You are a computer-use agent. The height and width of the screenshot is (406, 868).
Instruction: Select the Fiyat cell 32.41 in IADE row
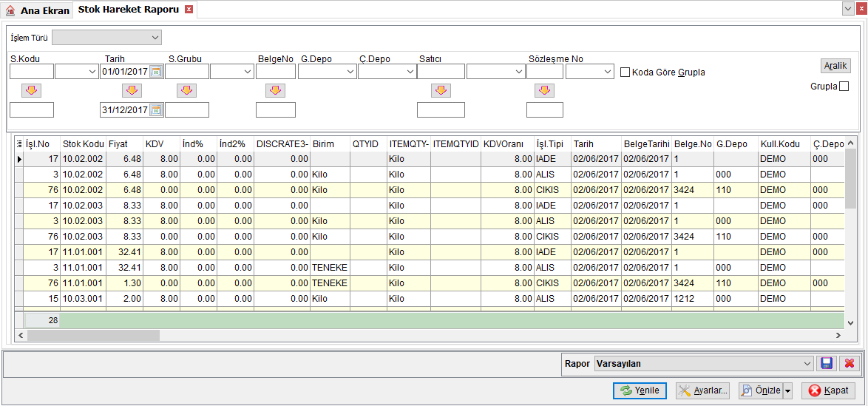(124, 252)
